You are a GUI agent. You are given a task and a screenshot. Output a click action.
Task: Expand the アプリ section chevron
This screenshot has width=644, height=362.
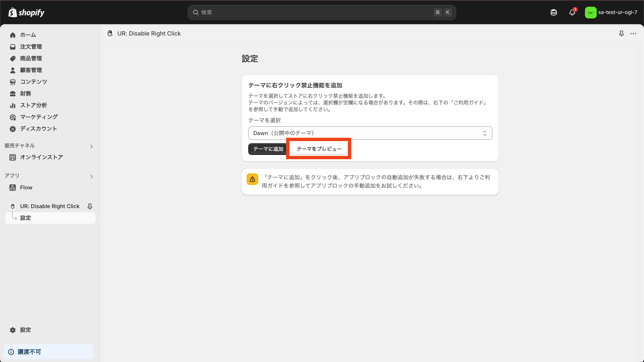pos(92,177)
